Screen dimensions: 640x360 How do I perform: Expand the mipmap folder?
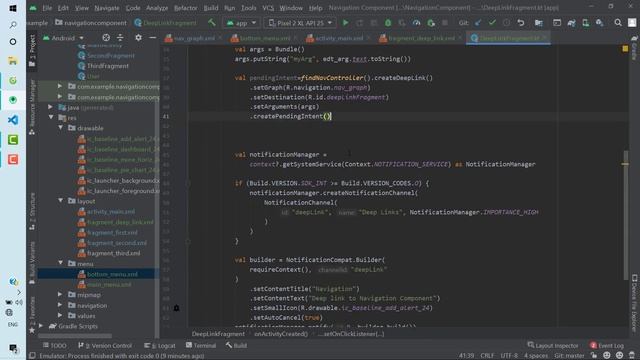pyautogui.click(x=60, y=295)
